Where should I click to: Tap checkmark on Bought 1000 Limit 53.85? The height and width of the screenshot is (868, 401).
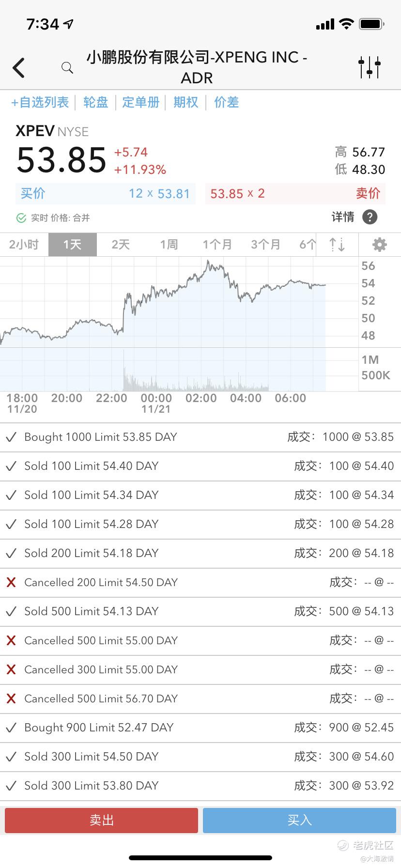tap(11, 437)
